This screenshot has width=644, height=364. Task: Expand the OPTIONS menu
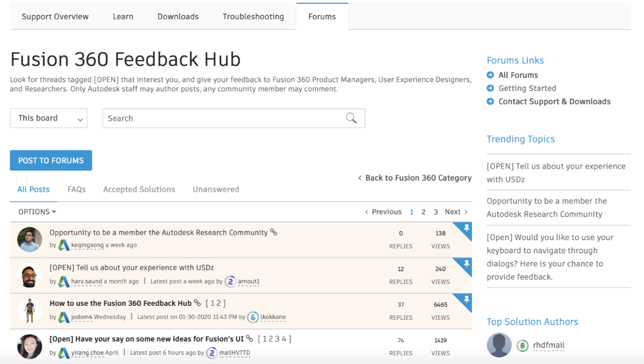pos(36,212)
